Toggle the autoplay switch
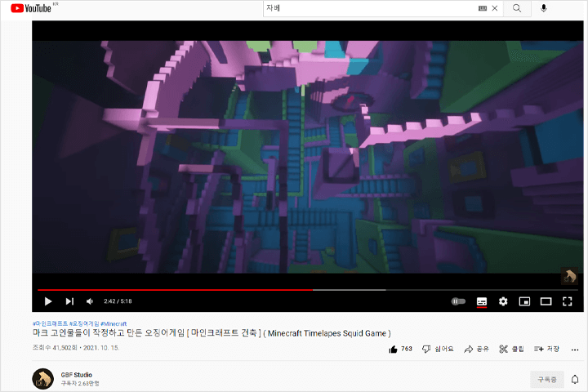The height and width of the screenshot is (392, 588). pyautogui.click(x=458, y=301)
